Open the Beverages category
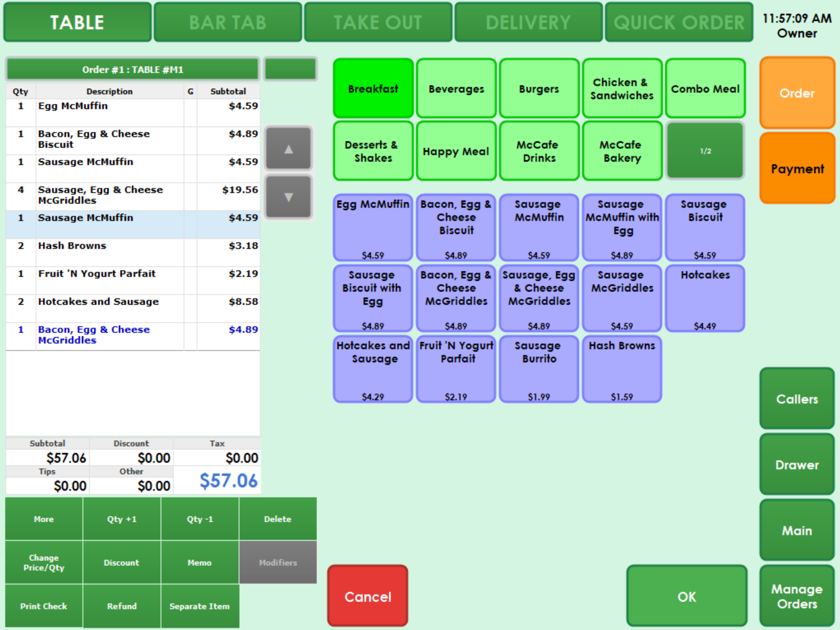This screenshot has height=630, width=840. coord(456,88)
